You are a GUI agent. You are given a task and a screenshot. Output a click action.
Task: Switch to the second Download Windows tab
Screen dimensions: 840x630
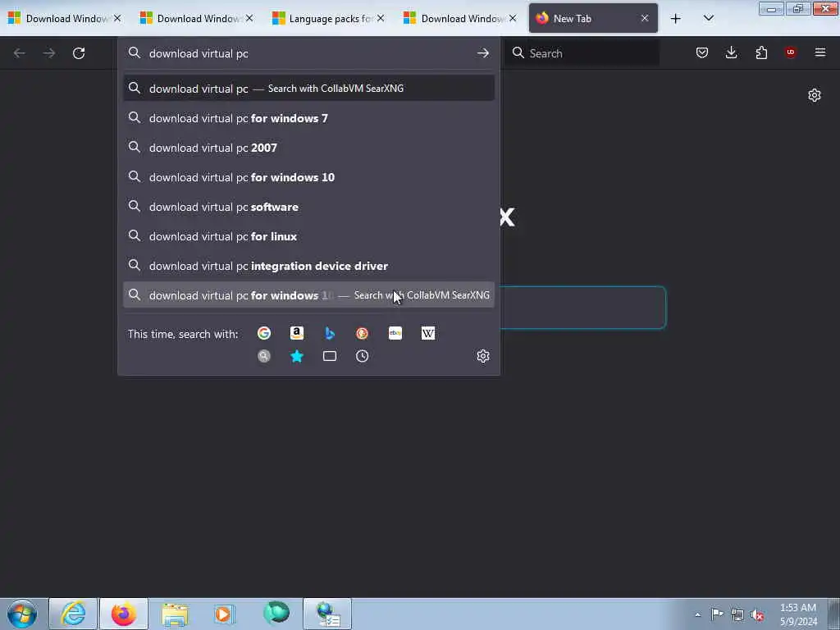195,19
